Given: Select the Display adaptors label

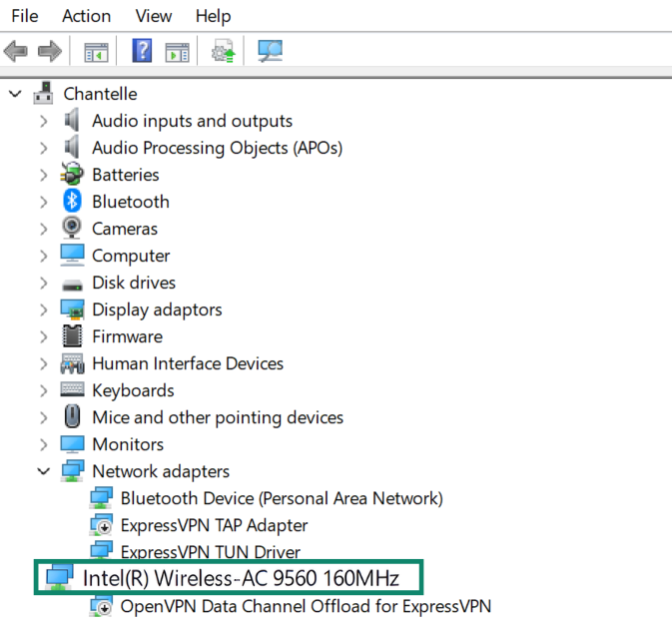Looking at the screenshot, I should pyautogui.click(x=157, y=310).
